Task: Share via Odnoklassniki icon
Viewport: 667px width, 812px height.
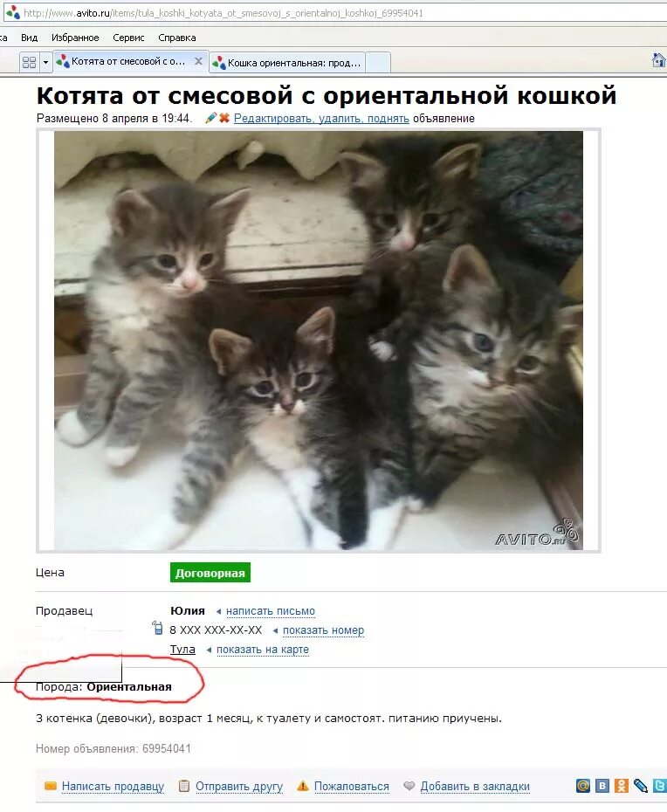Action: [x=622, y=786]
